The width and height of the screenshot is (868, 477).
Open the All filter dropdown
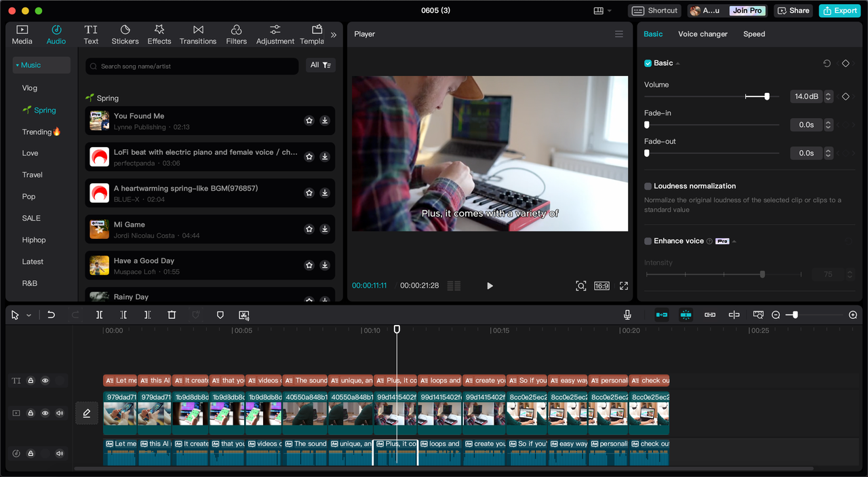tap(321, 65)
